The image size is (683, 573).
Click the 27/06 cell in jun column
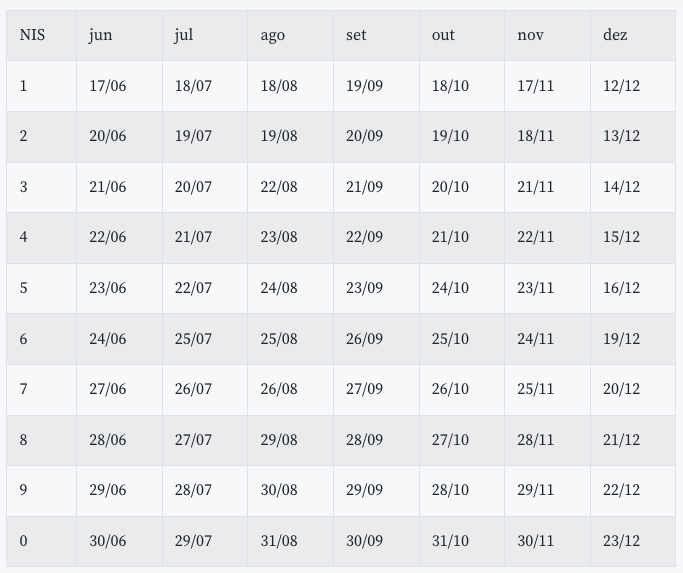pyautogui.click(x=108, y=389)
